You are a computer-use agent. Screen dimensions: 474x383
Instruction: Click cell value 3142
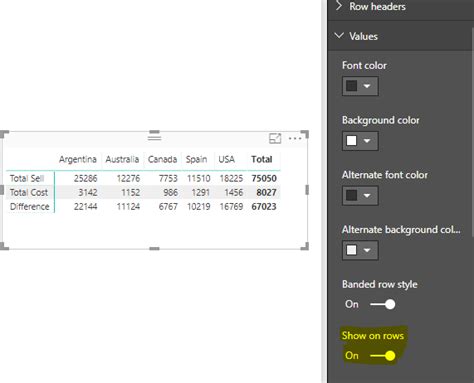88,192
